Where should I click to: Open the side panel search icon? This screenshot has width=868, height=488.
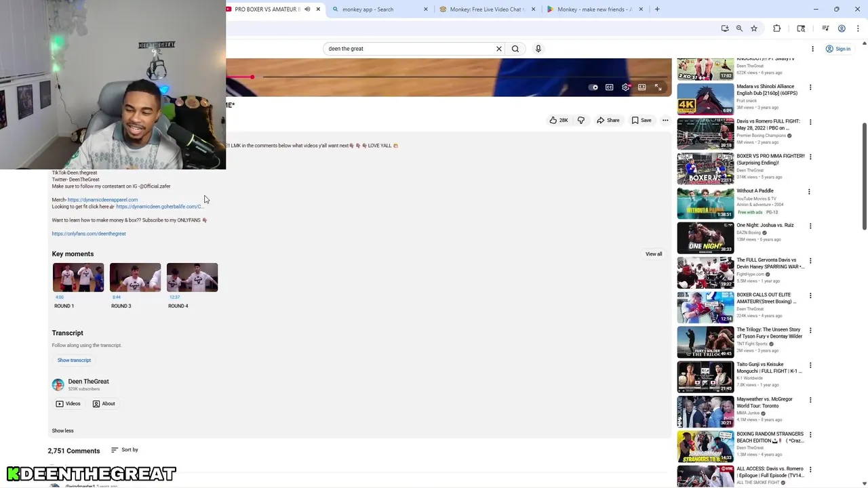point(801,28)
